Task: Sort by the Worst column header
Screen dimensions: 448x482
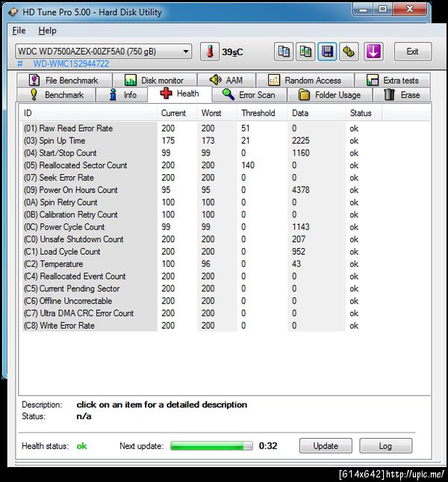Action: [217, 113]
